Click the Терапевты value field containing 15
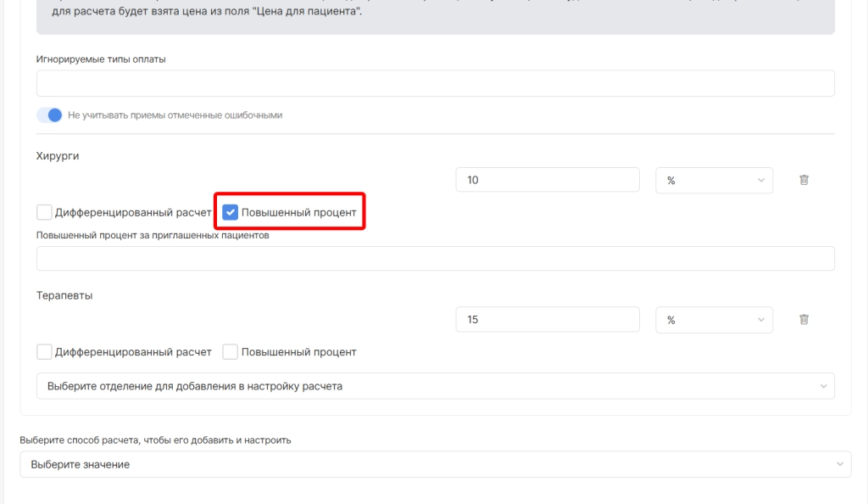This screenshot has width=868, height=504. [x=547, y=320]
